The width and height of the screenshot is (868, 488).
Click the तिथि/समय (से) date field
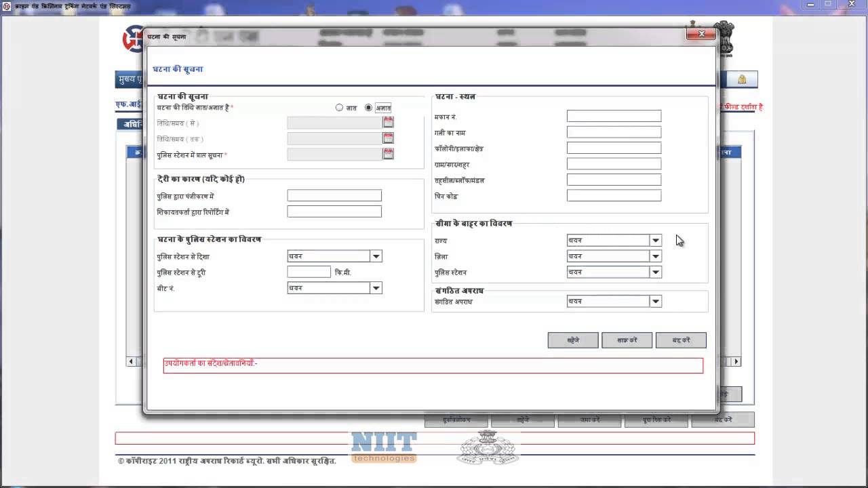335,123
